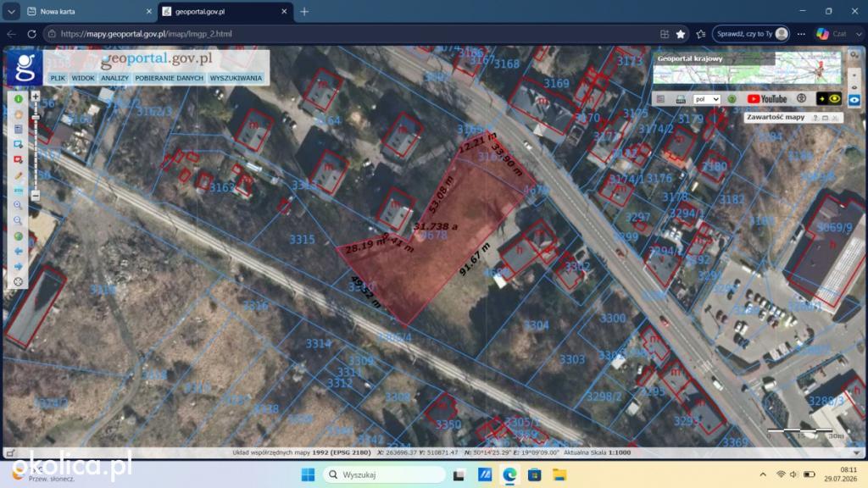This screenshot has height=488, width=868.
Task: Click the WYSZUKIWANIA menu button
Action: coord(236,78)
